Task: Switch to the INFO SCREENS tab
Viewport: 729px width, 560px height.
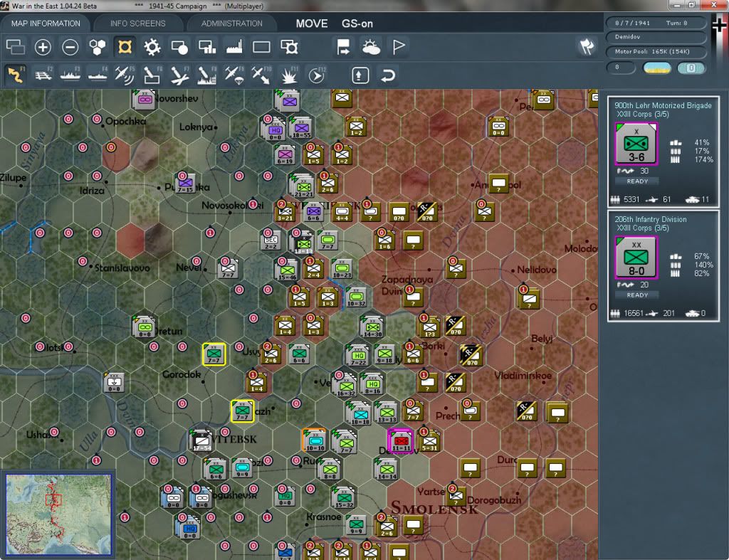Action: tap(137, 23)
